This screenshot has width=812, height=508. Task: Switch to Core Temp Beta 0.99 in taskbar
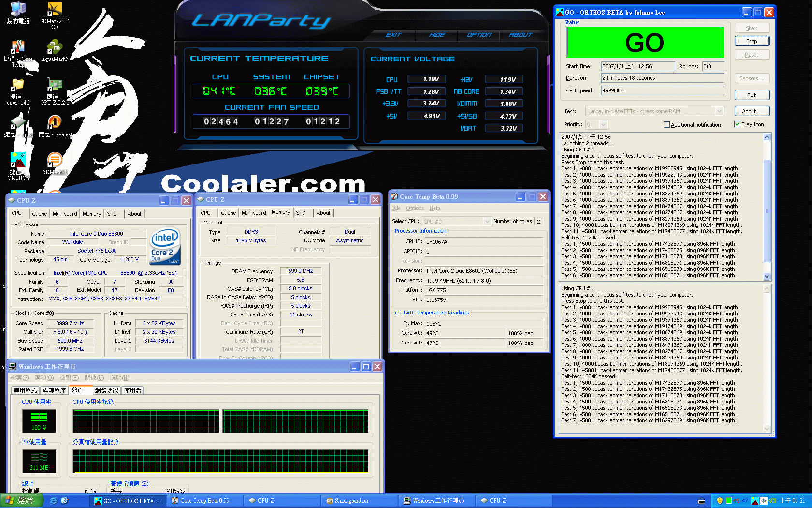tap(204, 501)
